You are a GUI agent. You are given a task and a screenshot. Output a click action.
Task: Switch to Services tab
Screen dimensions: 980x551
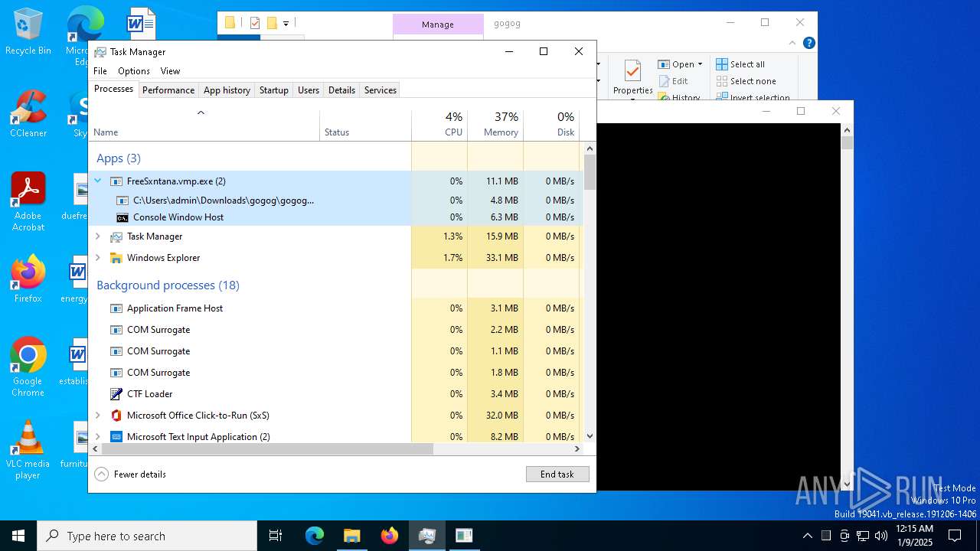[381, 90]
